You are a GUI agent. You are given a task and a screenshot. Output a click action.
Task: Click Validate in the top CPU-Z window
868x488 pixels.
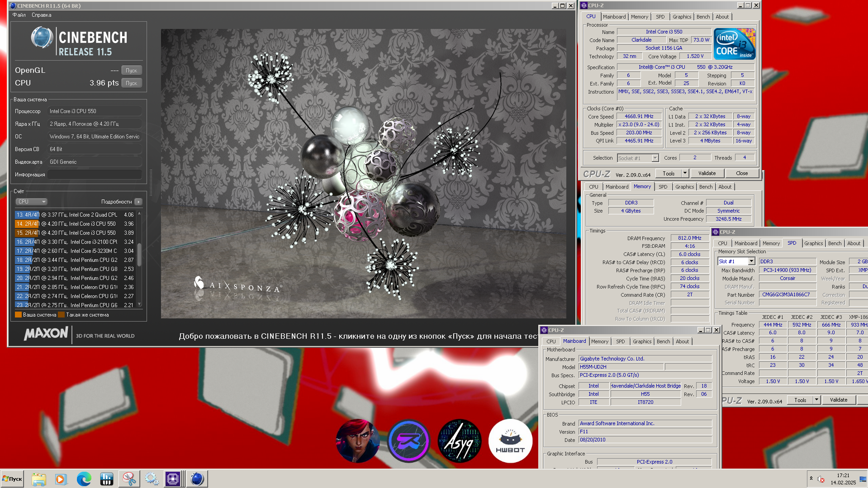coord(707,173)
